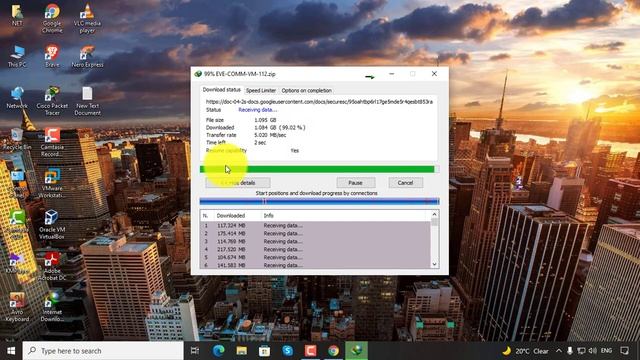Click the green download progress bar

click(x=319, y=169)
